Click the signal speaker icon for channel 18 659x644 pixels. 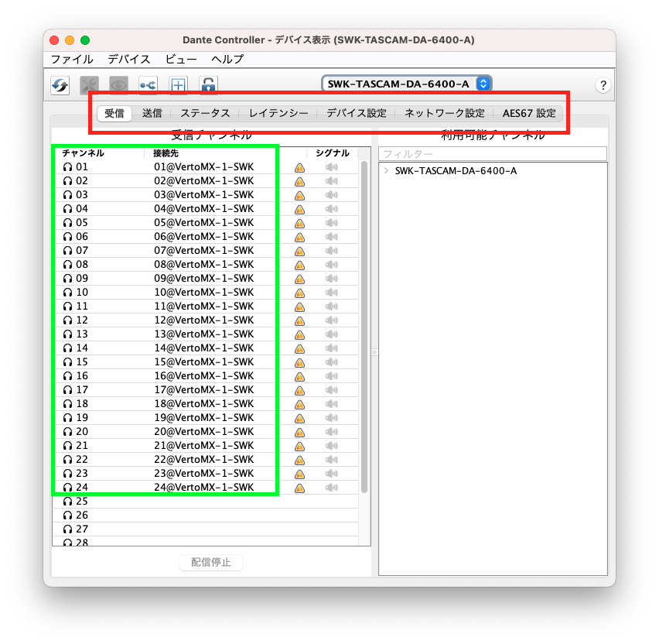[332, 404]
